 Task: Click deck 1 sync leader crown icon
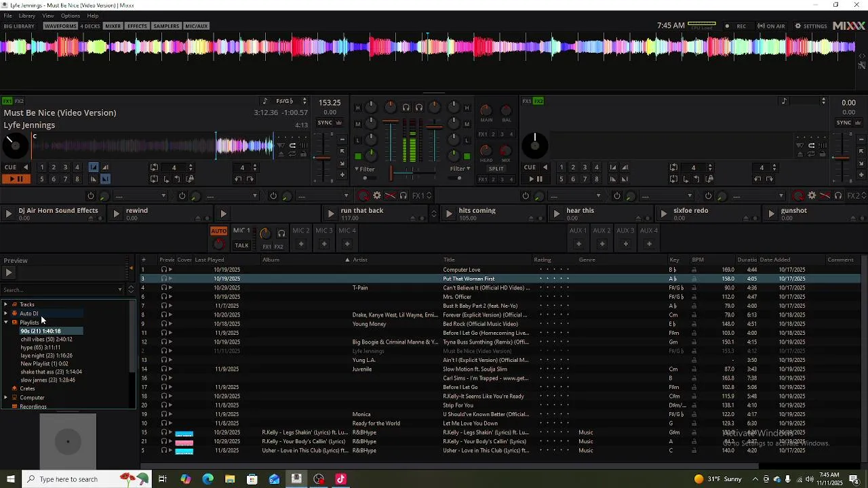point(339,123)
